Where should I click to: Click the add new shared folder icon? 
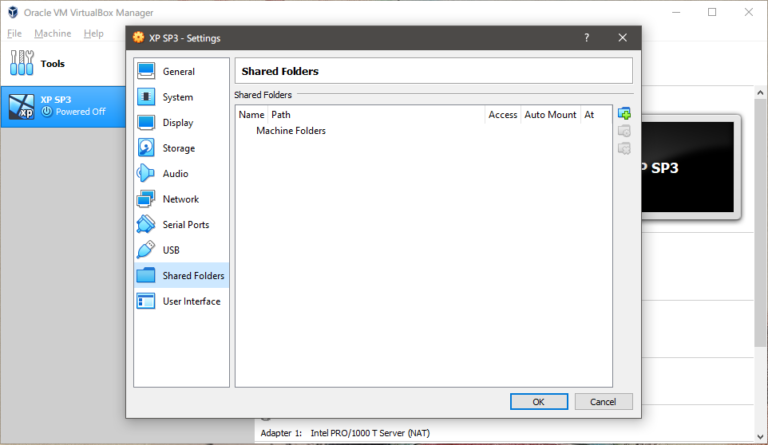tap(624, 114)
